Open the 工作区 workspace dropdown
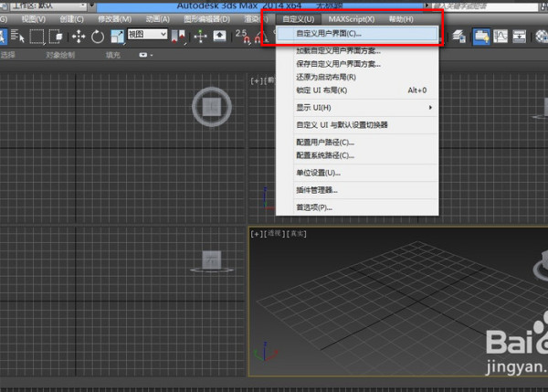Screen dimensions: 548x392 pyautogui.click(x=47, y=5)
